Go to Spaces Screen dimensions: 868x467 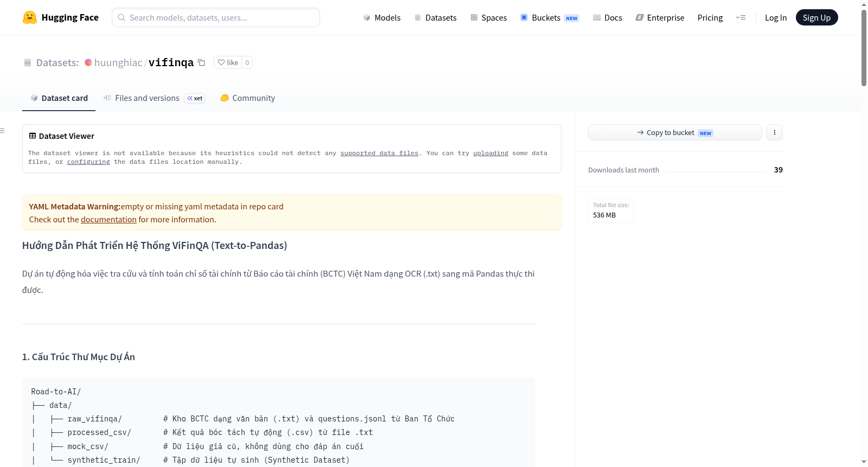489,17
